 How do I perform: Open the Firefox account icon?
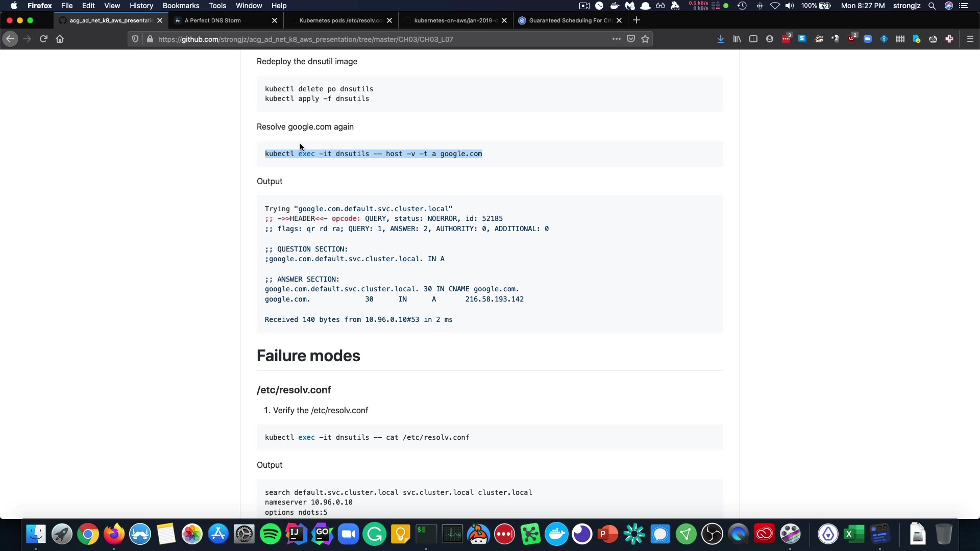(x=769, y=39)
